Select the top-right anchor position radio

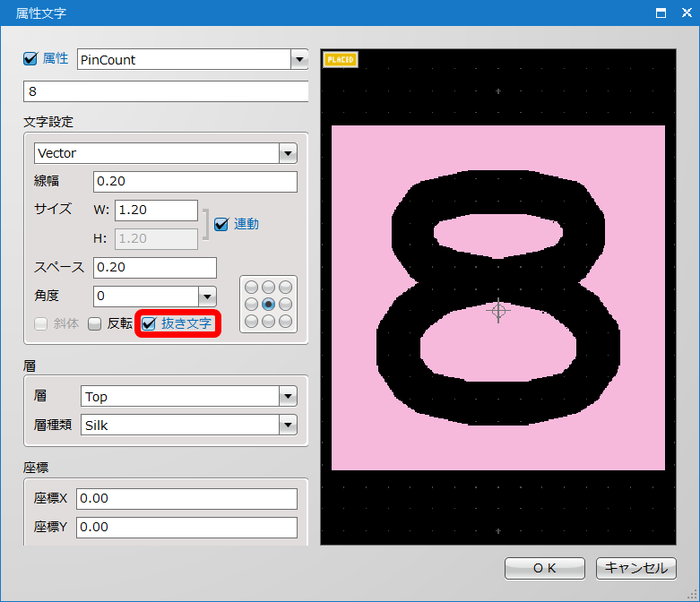(285, 287)
